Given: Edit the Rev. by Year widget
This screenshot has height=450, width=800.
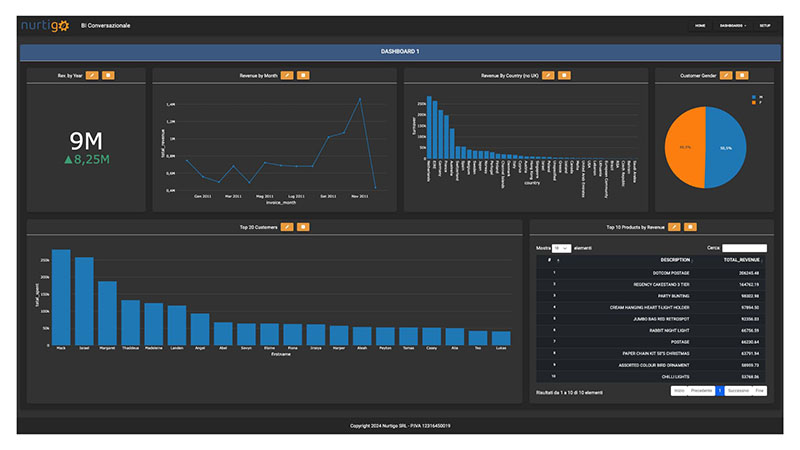Looking at the screenshot, I should [92, 76].
